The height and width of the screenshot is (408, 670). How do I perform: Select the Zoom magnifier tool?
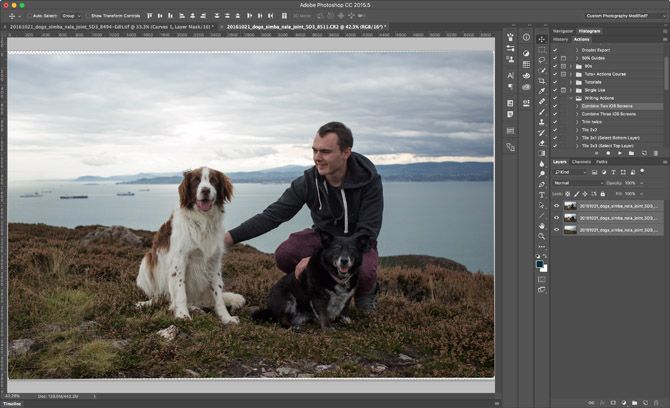coord(541,236)
